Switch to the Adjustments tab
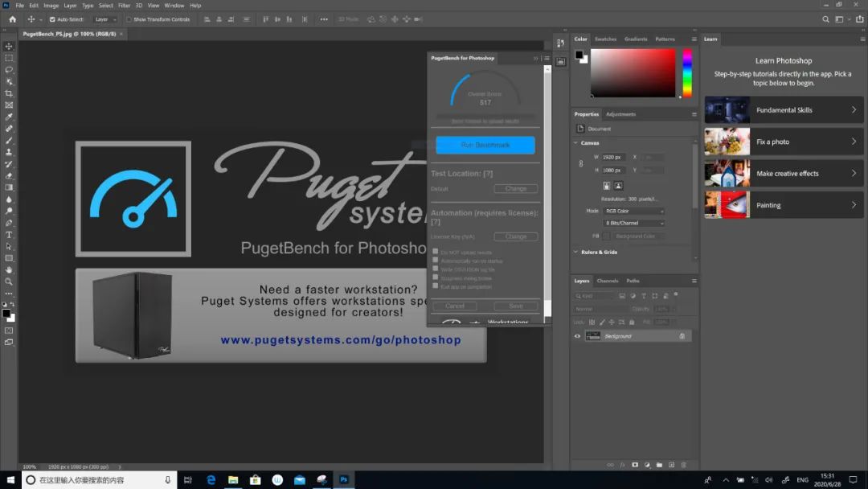The width and height of the screenshot is (868, 489). (x=620, y=115)
